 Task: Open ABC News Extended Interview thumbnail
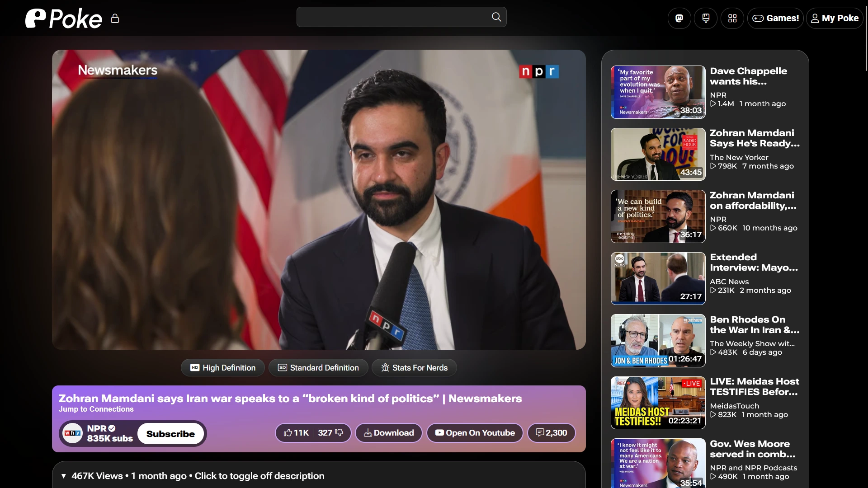(x=658, y=278)
